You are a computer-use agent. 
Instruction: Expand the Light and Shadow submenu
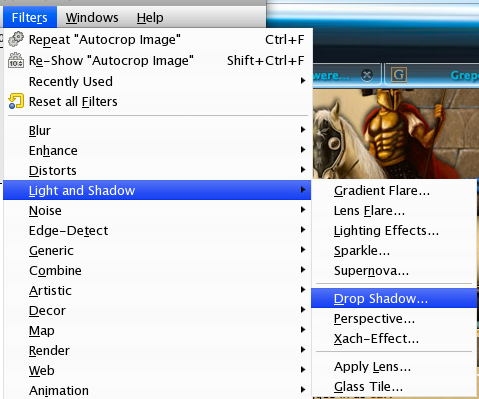click(x=157, y=190)
